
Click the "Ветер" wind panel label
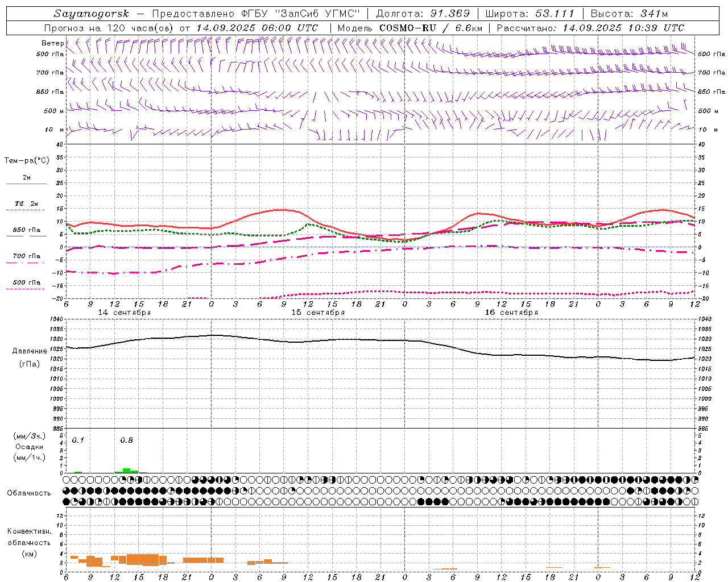coord(52,43)
